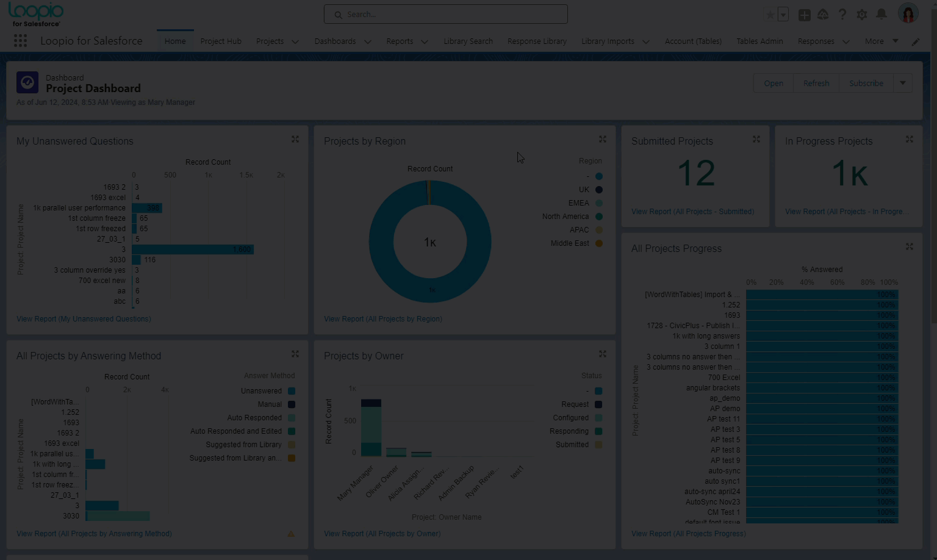937x560 pixels.
Task: Open View Report (All Projects Progress) link
Action: click(689, 534)
